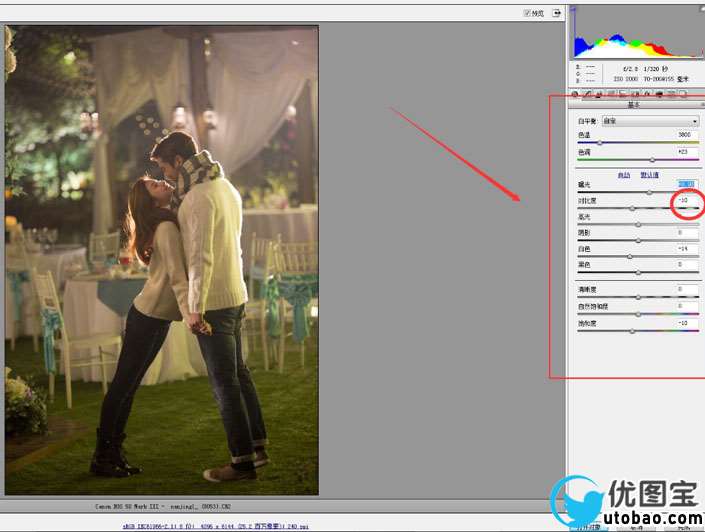Viewport: 705px width, 532px height.
Task: Click the highlighted 曝光 exposure value field
Action: pos(688,184)
